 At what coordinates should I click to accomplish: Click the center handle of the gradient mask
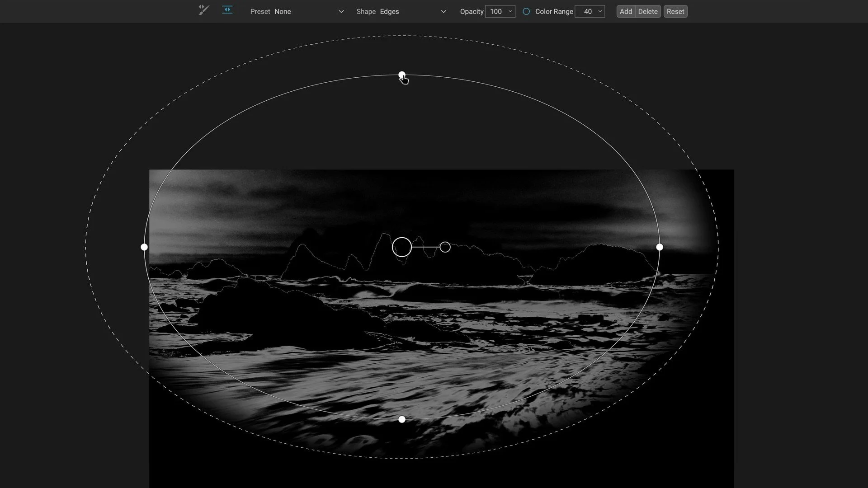click(402, 247)
